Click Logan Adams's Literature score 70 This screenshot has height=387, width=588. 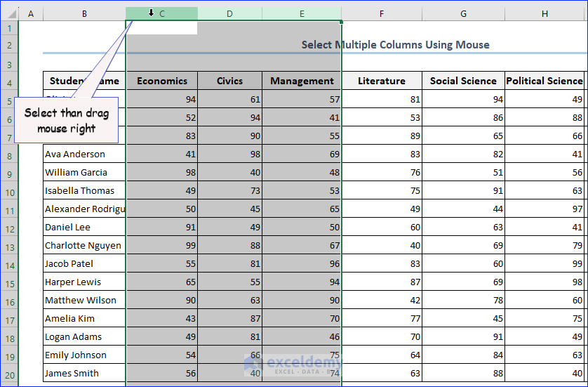coord(382,336)
